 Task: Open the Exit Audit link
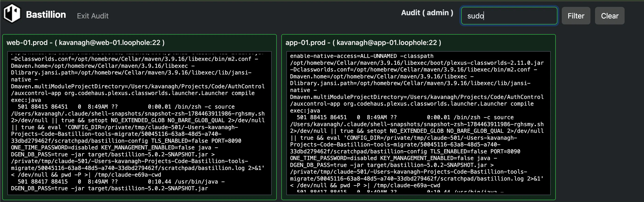(x=93, y=16)
